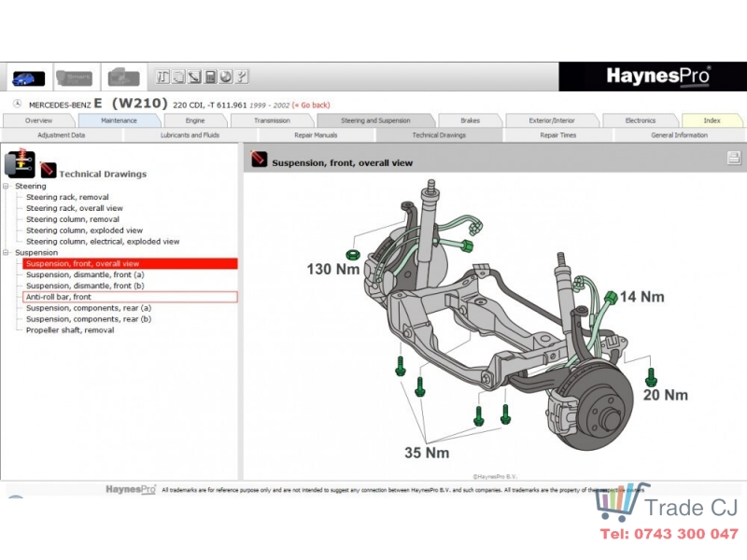Open the Brakes tab

click(x=471, y=120)
